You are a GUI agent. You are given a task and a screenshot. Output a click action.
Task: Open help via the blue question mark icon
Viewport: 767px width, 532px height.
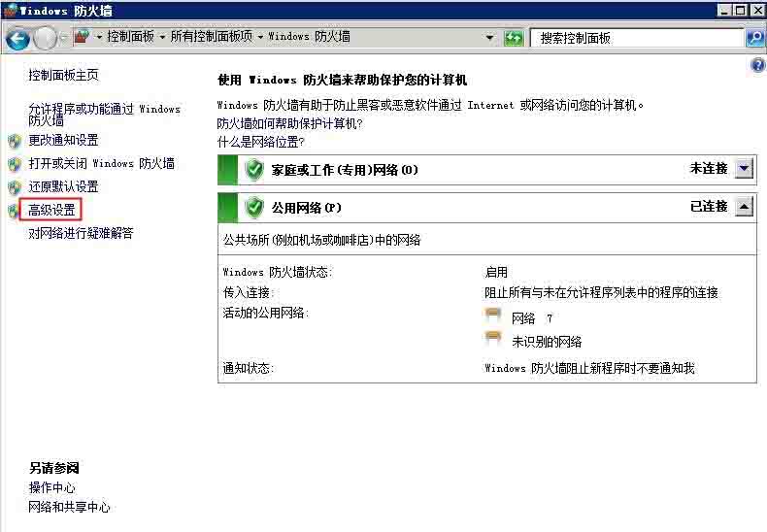(758, 65)
